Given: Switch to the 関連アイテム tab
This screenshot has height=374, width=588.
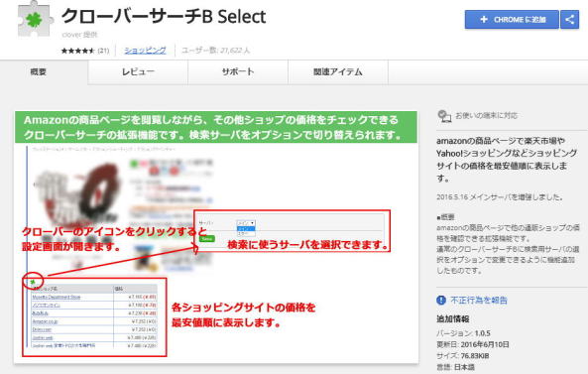Looking at the screenshot, I should tap(338, 72).
